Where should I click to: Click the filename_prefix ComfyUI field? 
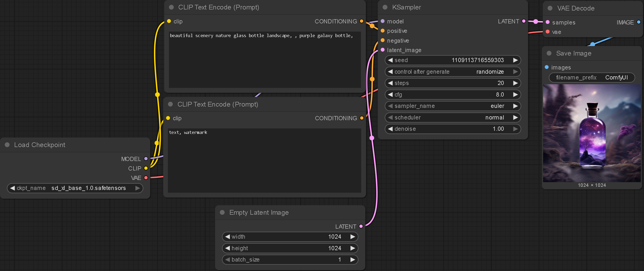tap(592, 77)
